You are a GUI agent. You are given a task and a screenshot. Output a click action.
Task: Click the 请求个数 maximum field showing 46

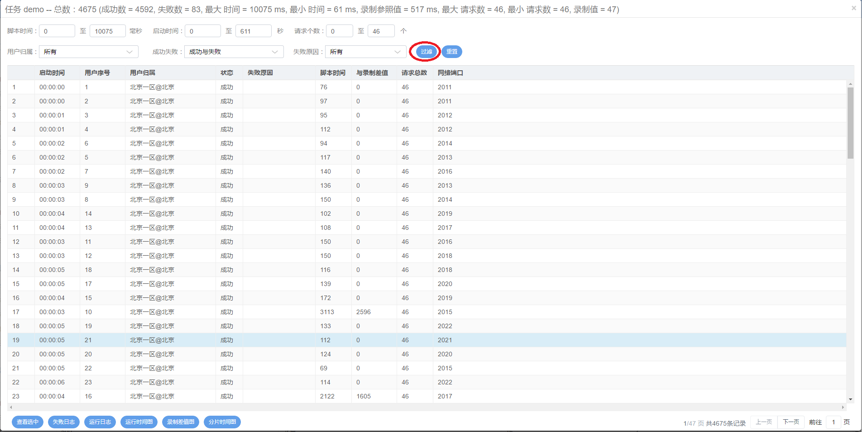pos(381,31)
